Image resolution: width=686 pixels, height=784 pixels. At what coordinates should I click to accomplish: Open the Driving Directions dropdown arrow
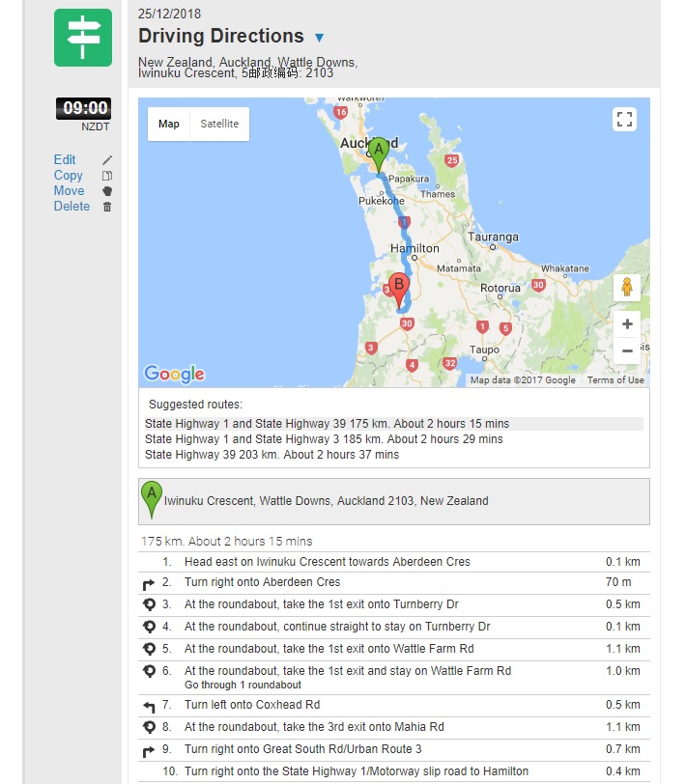tap(319, 37)
